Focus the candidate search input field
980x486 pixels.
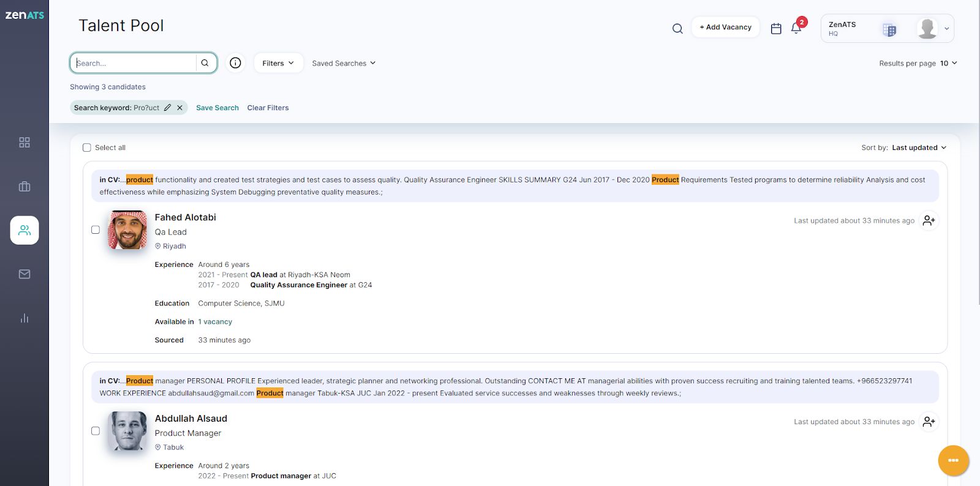click(135, 63)
